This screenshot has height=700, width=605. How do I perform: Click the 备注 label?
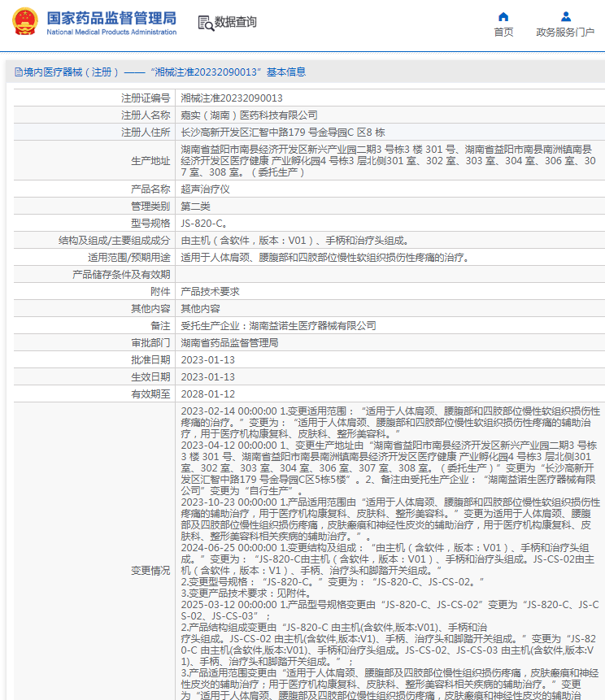tap(160, 326)
